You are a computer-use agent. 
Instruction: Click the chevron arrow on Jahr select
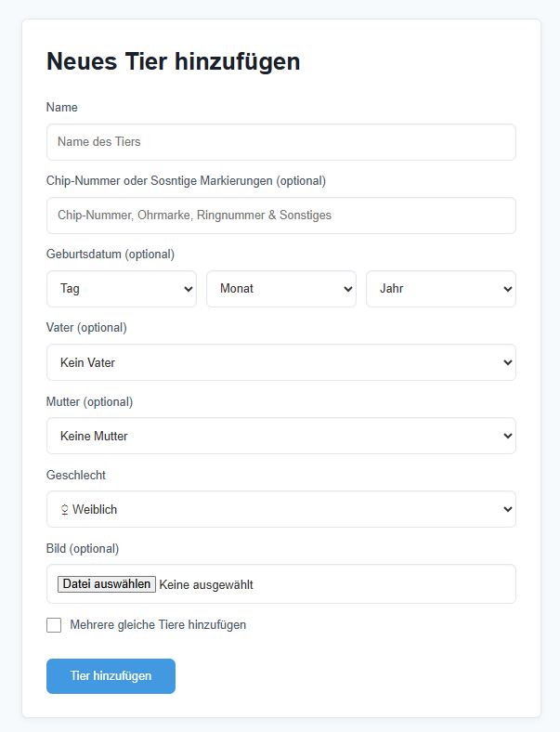click(x=508, y=289)
